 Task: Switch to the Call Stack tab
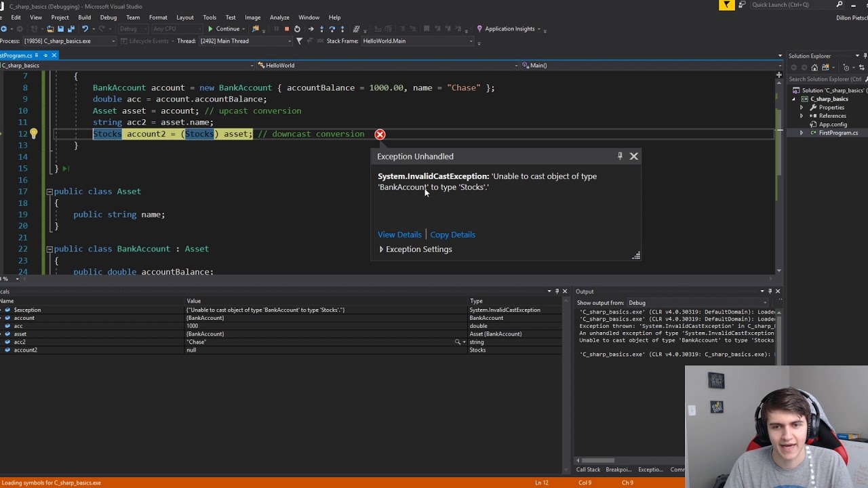click(588, 470)
